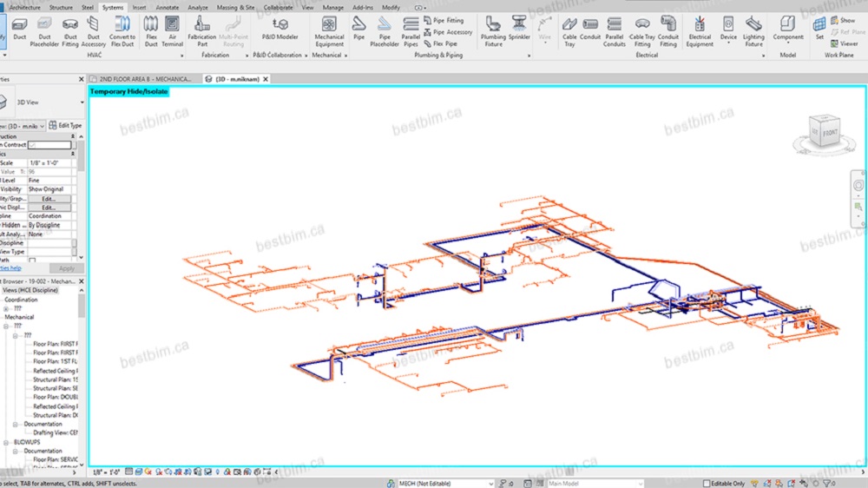Click the Apply button
868x488 pixels.
point(67,268)
